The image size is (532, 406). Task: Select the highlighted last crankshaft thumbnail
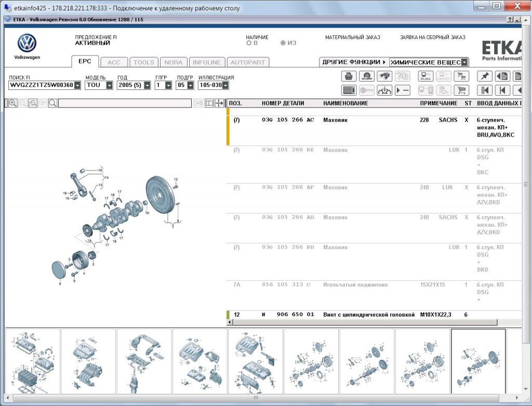click(x=478, y=361)
